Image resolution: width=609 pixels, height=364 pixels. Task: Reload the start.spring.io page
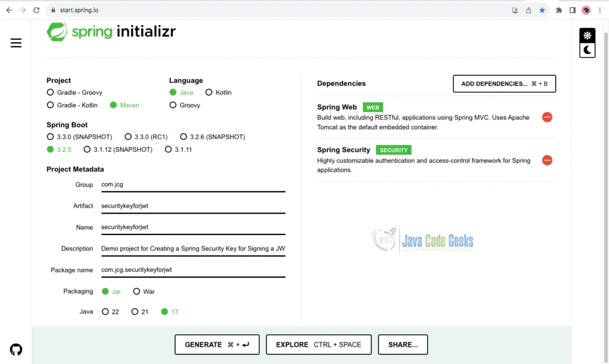coord(36,10)
